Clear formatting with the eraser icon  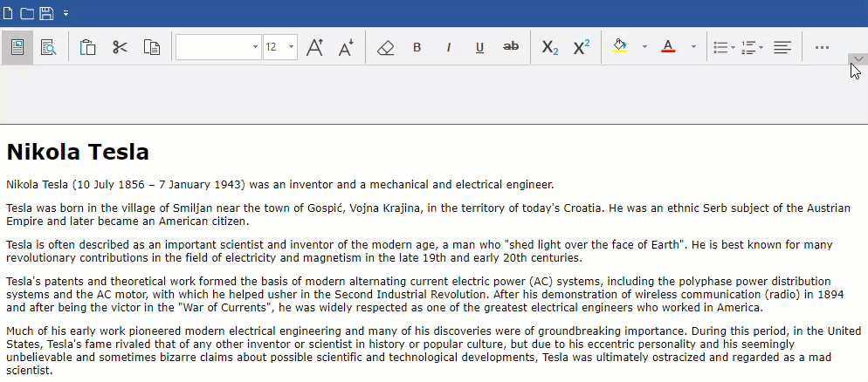tap(385, 47)
